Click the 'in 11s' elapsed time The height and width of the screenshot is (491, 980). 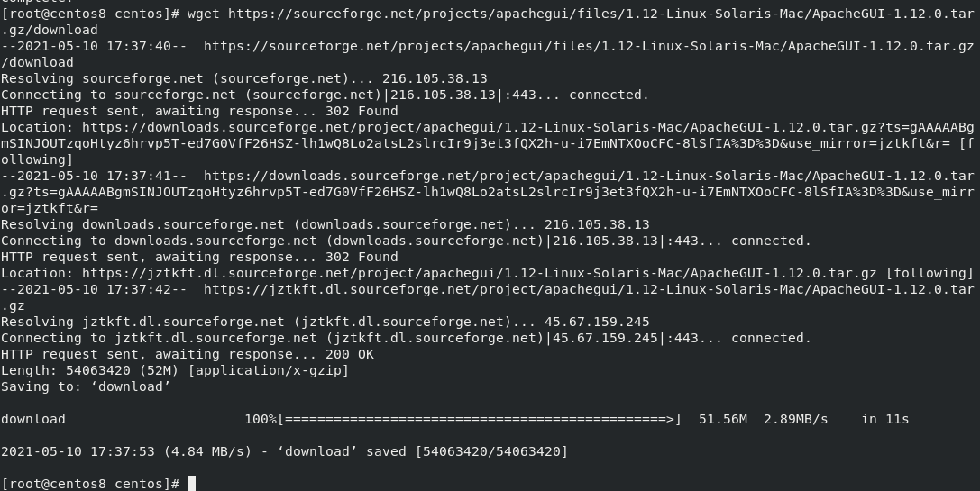tap(884, 419)
